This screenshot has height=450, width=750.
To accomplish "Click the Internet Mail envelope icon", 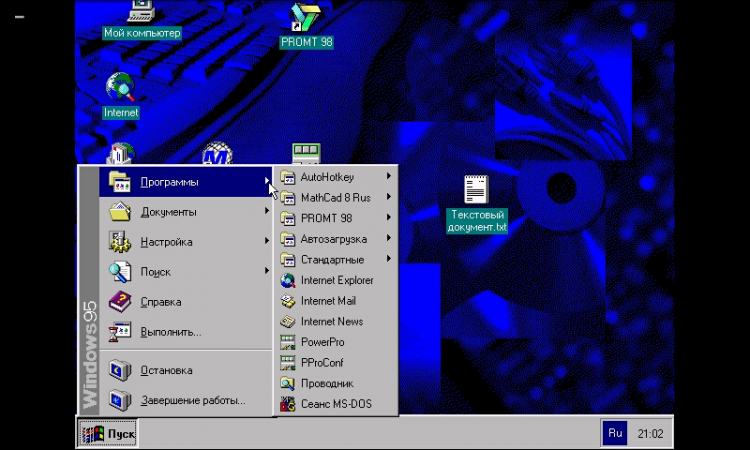I will tap(287, 301).
